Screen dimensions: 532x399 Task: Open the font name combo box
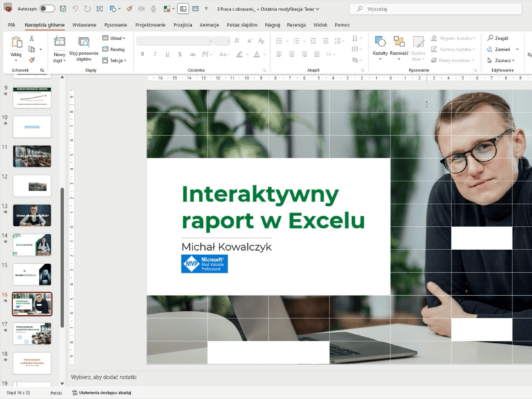coord(175,41)
